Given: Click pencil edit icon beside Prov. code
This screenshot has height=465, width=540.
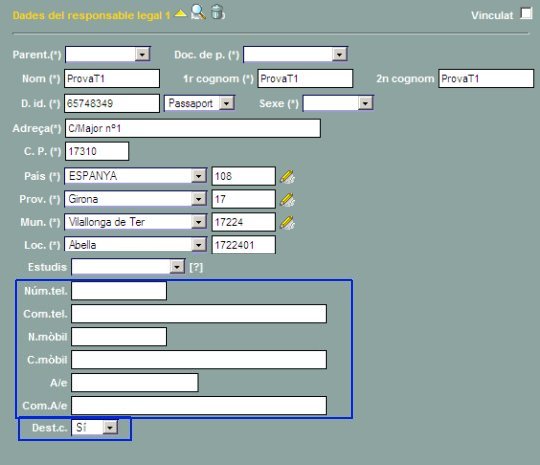Looking at the screenshot, I should (x=287, y=199).
